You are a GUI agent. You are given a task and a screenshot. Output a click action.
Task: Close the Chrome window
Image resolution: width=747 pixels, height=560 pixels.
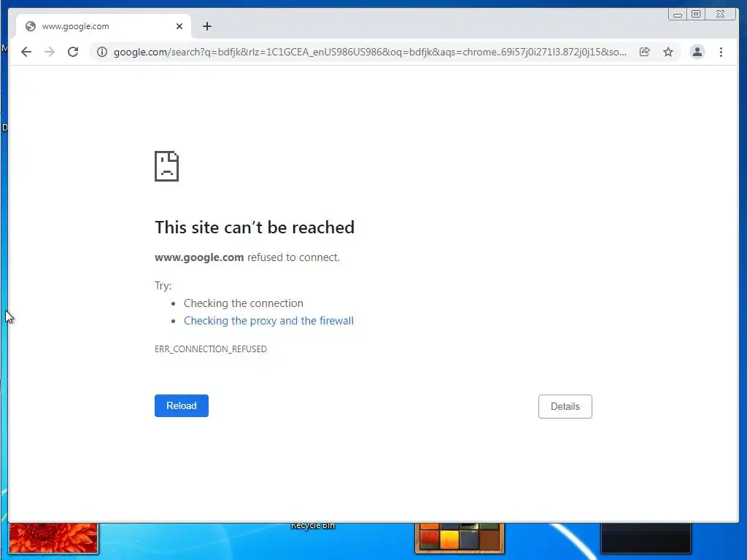720,15
